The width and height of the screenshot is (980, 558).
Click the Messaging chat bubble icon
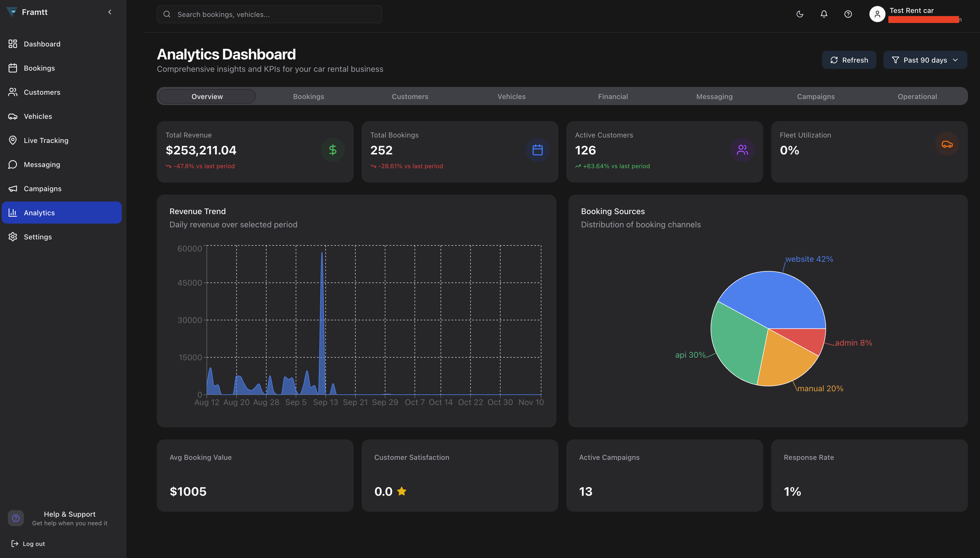point(13,164)
